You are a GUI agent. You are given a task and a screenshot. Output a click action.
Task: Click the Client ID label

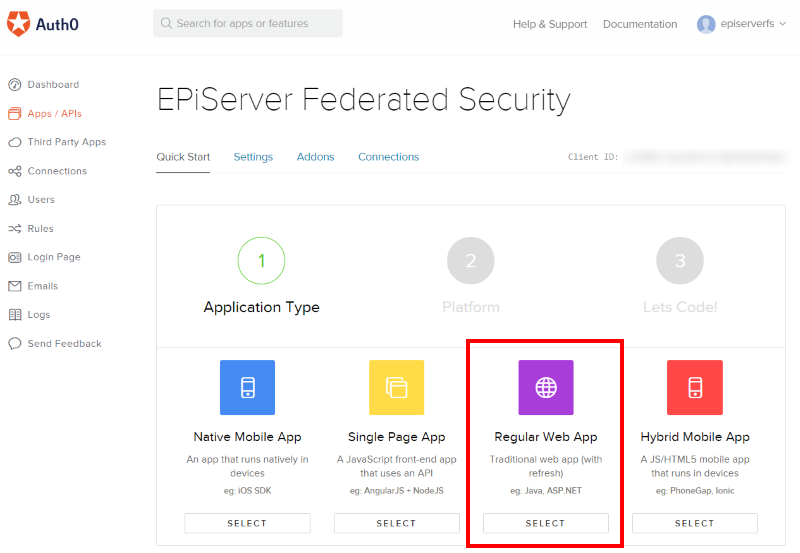(593, 157)
